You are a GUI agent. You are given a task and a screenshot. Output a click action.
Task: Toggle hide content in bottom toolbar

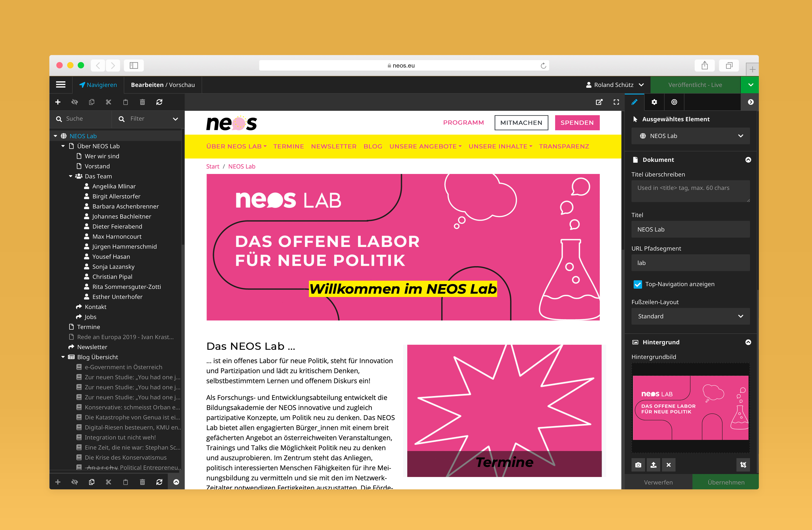coord(75,482)
